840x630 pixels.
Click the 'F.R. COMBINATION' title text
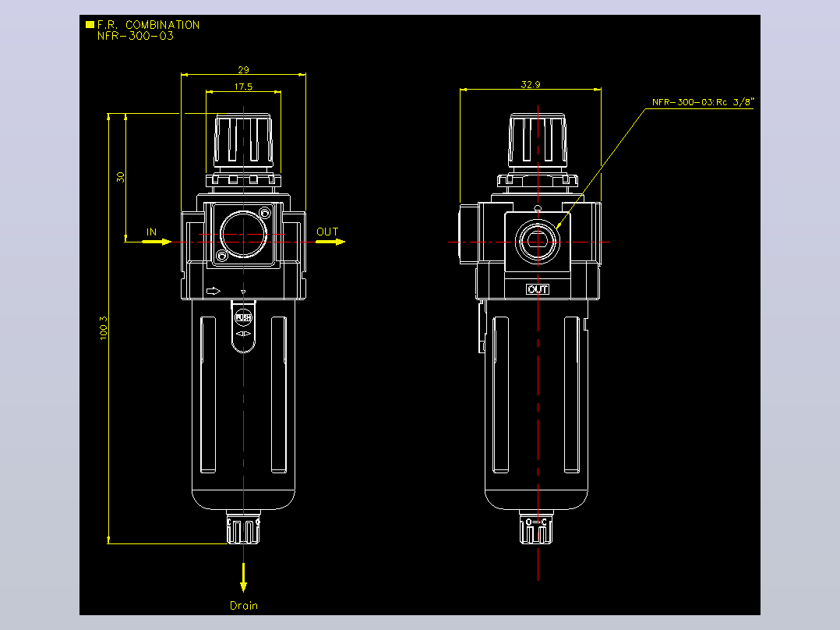click(x=148, y=25)
